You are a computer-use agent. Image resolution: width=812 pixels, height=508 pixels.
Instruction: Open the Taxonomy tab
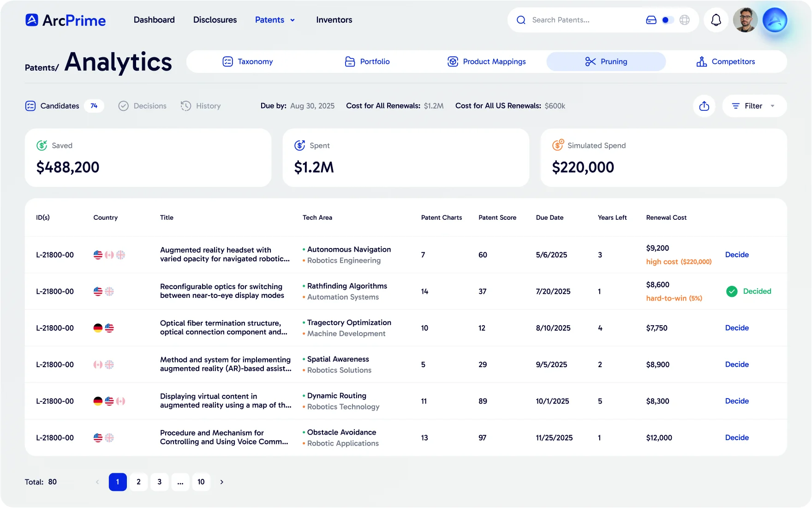[x=248, y=62]
